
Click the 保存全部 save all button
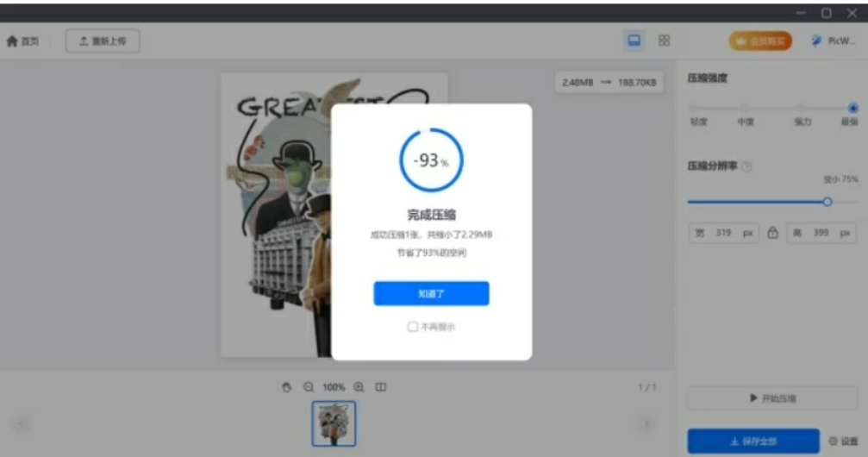click(753, 441)
